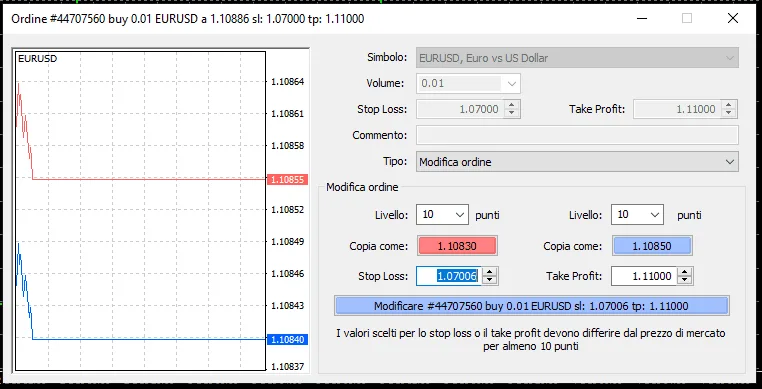Close the order dialog window

coord(733,18)
